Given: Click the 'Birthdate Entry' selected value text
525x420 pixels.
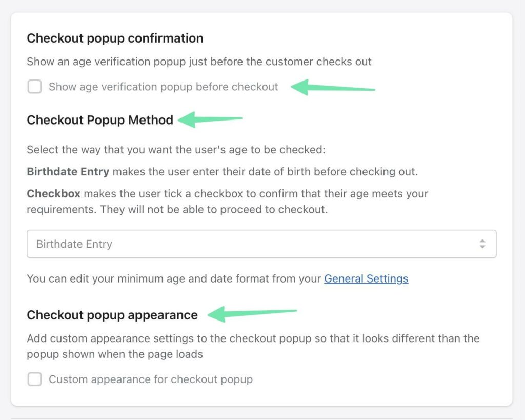Looking at the screenshot, I should (74, 244).
